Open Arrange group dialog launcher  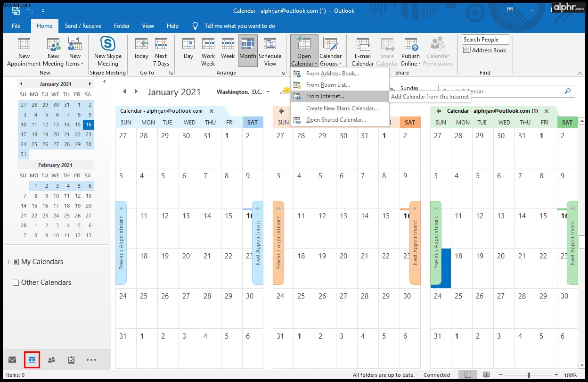283,73
